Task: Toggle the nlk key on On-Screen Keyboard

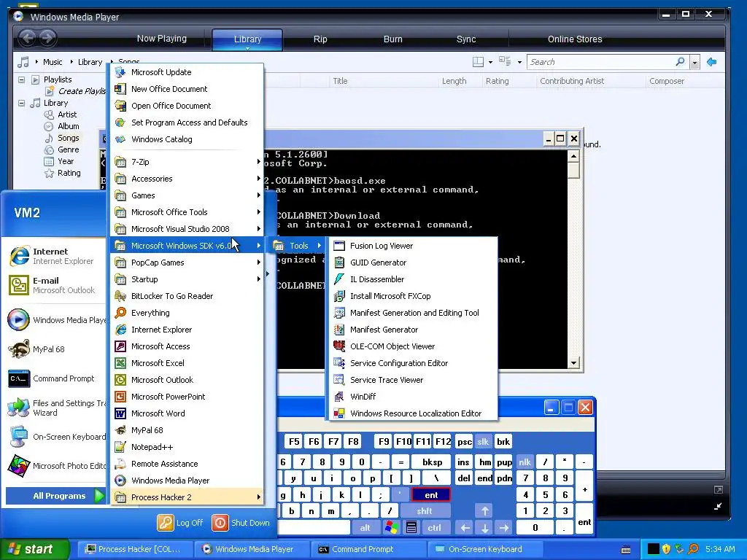Action: click(525, 462)
